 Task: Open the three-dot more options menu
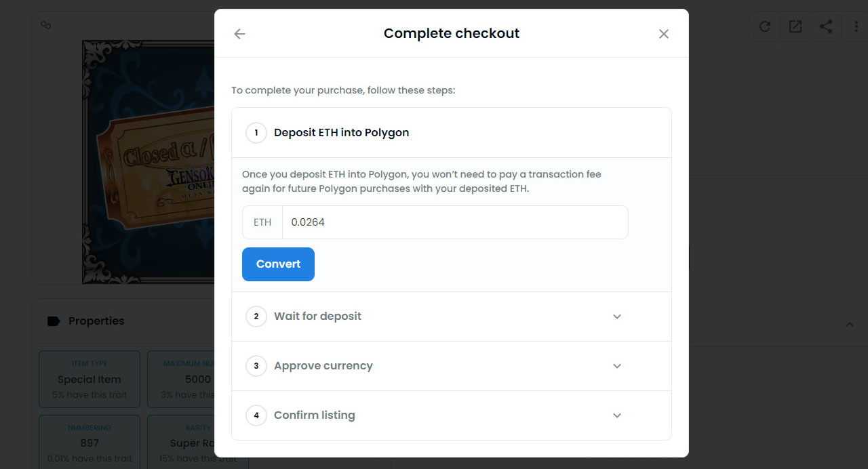click(855, 26)
